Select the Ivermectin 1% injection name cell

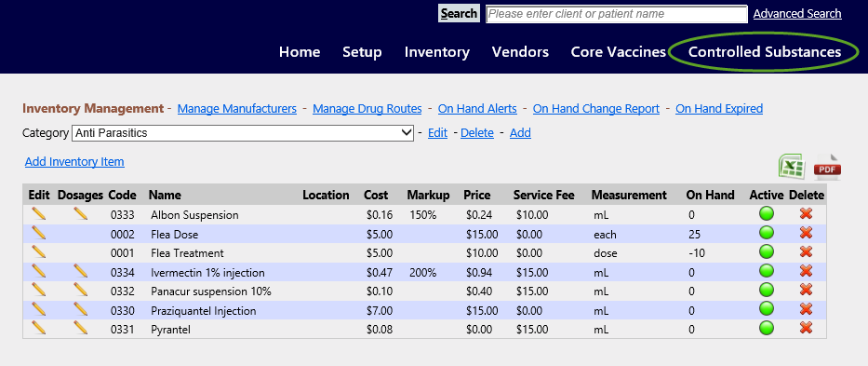pos(207,273)
